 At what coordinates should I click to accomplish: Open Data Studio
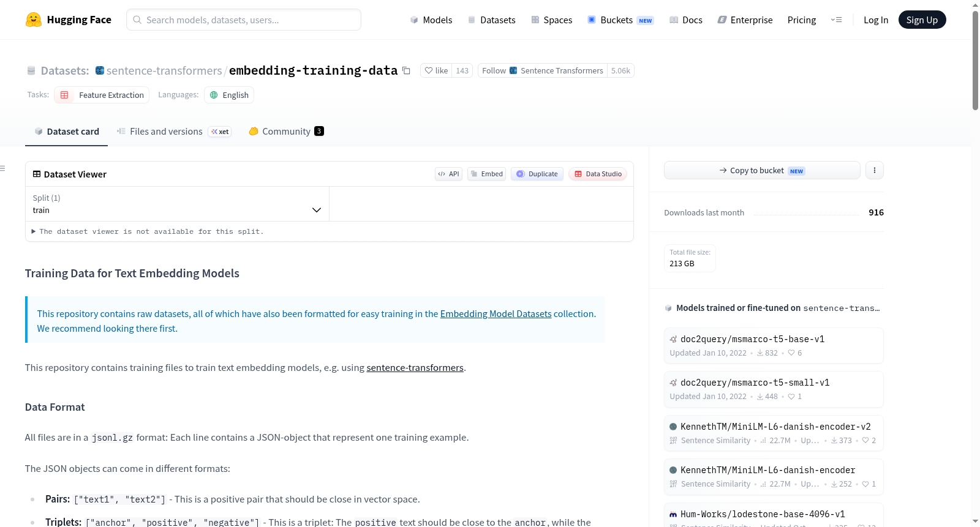[x=598, y=174]
